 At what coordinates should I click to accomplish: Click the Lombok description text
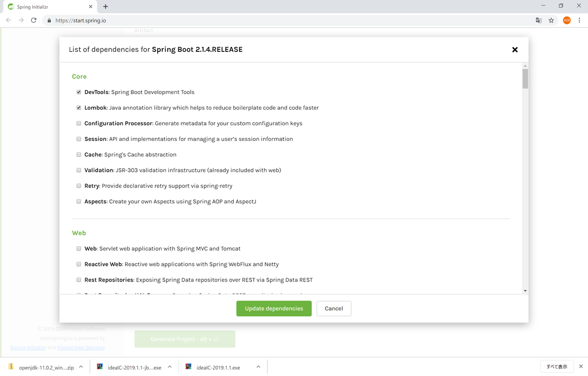[214, 108]
